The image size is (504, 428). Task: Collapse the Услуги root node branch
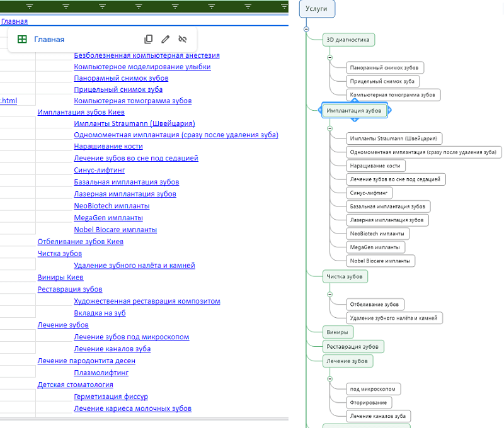coord(306,29)
